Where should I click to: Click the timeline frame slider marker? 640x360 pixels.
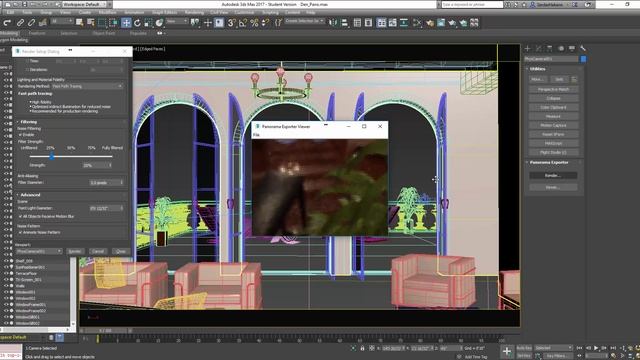click(98, 339)
